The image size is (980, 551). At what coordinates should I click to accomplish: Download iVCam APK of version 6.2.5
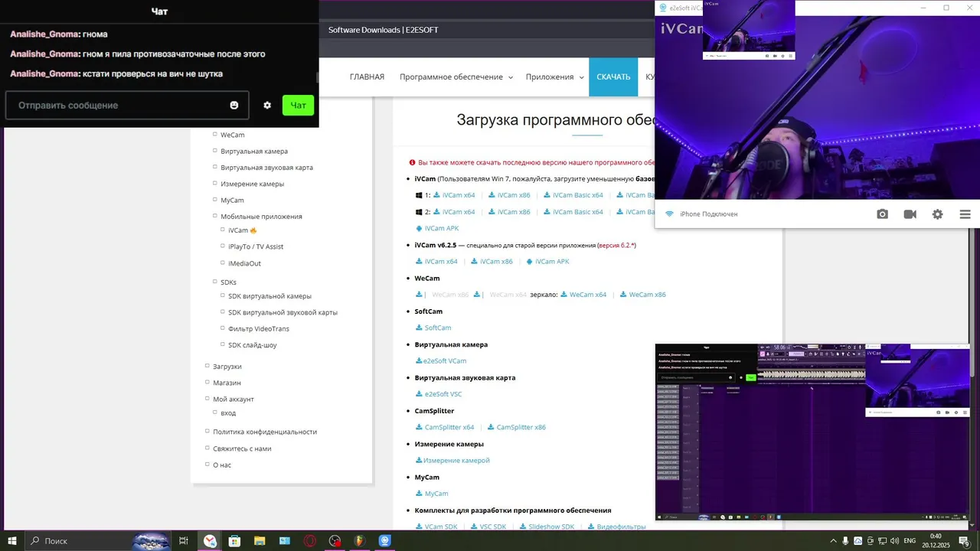(x=548, y=262)
